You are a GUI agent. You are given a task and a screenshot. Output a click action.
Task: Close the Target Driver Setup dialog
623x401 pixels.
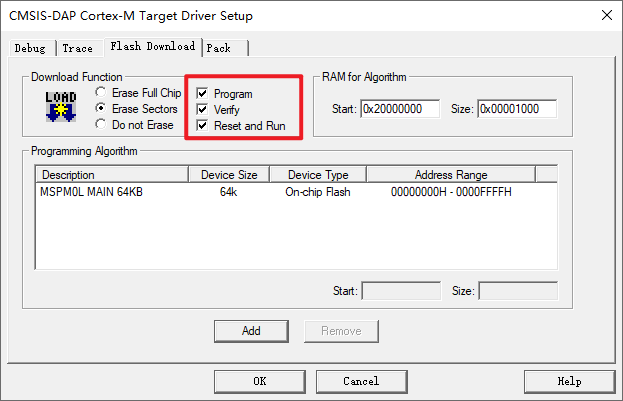pyautogui.click(x=604, y=15)
